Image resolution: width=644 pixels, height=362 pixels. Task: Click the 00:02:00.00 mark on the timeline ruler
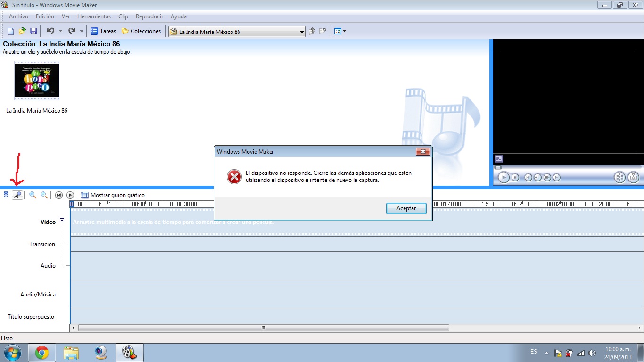pos(523,204)
